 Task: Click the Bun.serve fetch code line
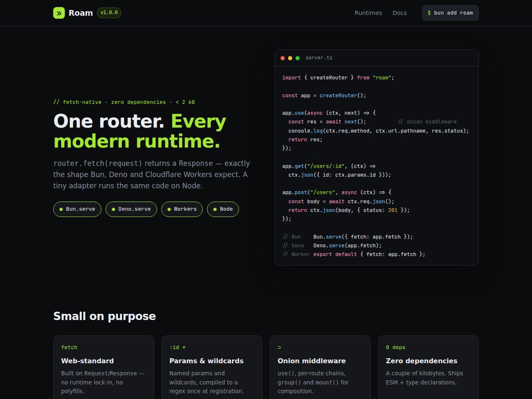(347, 237)
